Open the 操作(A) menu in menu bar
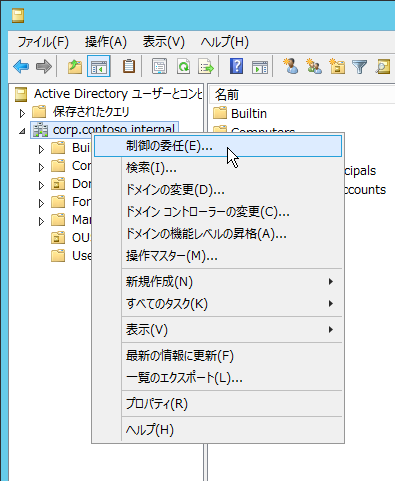The width and height of the screenshot is (395, 481). (106, 42)
